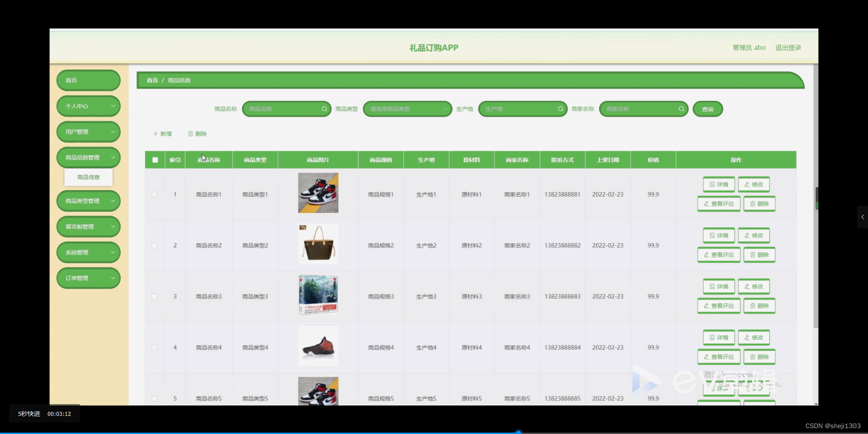The width and height of the screenshot is (868, 434).
Task: Check the checkbox for row index 1
Action: point(154,194)
